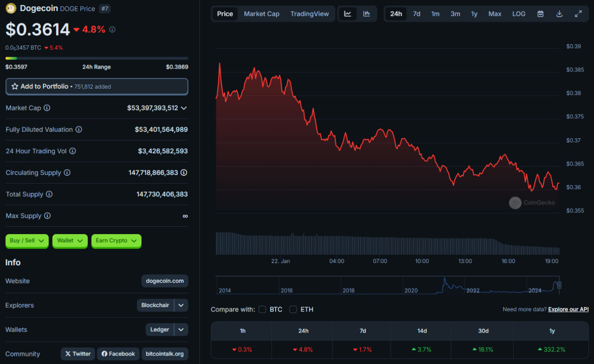Viewport: 594px width, 364px height.
Task: Click the $3,426,582,593 trading volume value
Action: (x=163, y=151)
